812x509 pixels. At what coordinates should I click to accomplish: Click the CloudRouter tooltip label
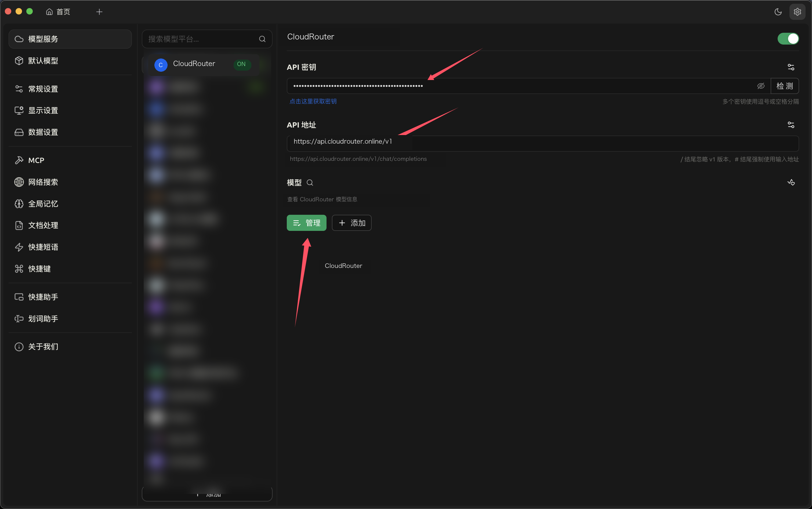[343, 266]
